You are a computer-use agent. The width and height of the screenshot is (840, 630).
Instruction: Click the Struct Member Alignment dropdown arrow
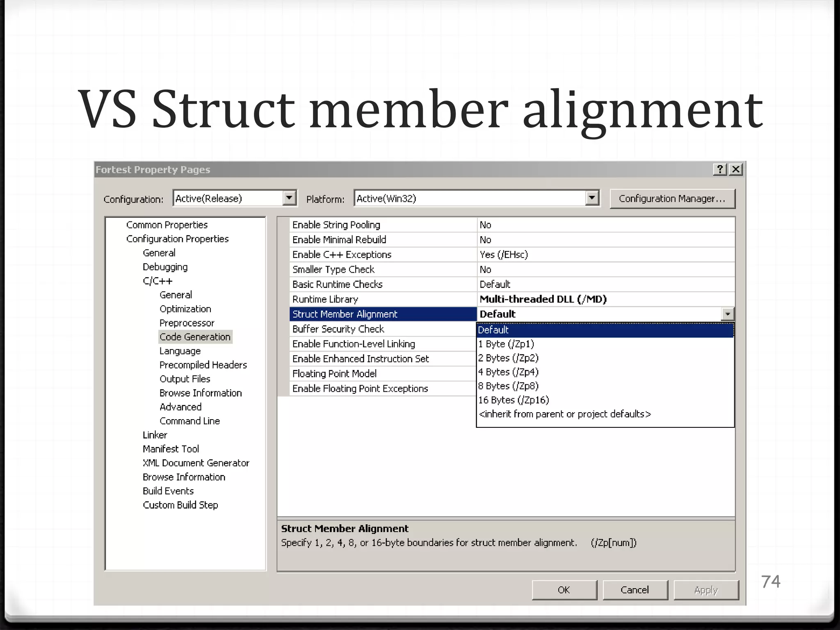click(728, 314)
